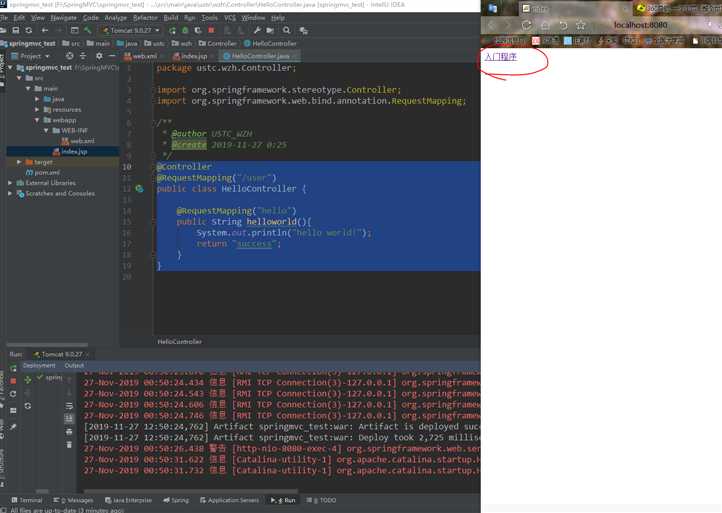Switch to the index.jsp editor tab
The width and height of the screenshot is (722, 513).
pyautogui.click(x=191, y=56)
